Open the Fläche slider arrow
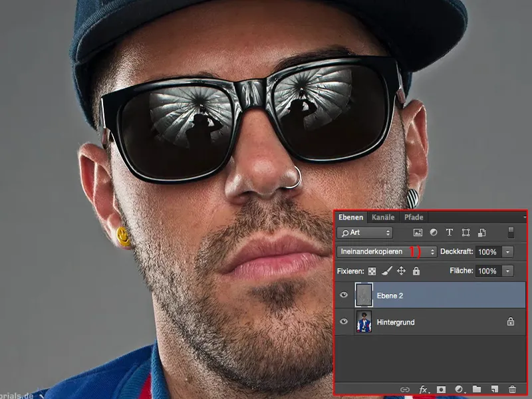Image resolution: width=532 pixels, height=399 pixels. coord(508,271)
